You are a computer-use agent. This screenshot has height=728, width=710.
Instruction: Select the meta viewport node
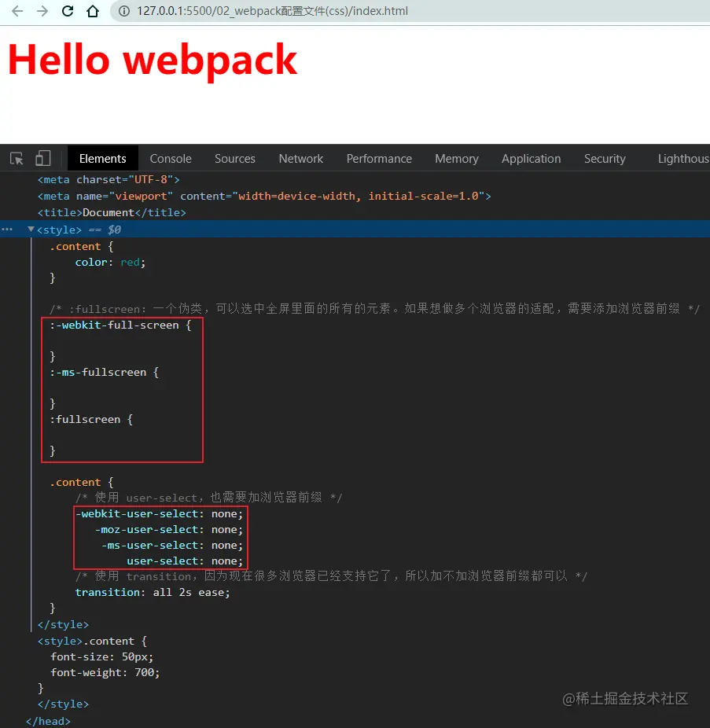(264, 197)
